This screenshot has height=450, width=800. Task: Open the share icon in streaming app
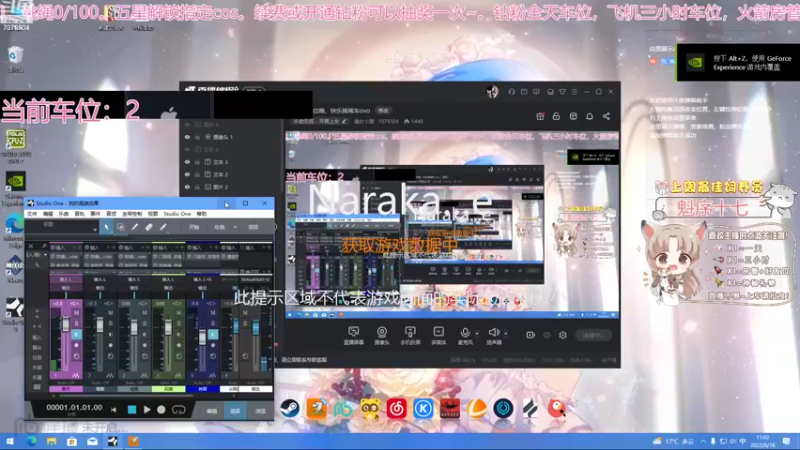606,116
